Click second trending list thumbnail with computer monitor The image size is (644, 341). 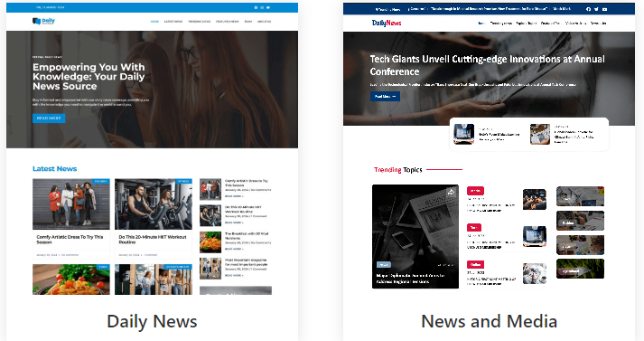tap(535, 236)
